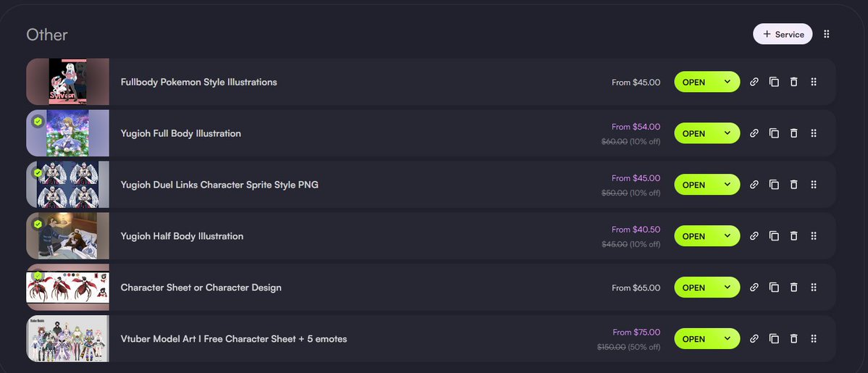Click the 'From $54.00' discounted price
This screenshot has height=373, width=868.
[636, 127]
